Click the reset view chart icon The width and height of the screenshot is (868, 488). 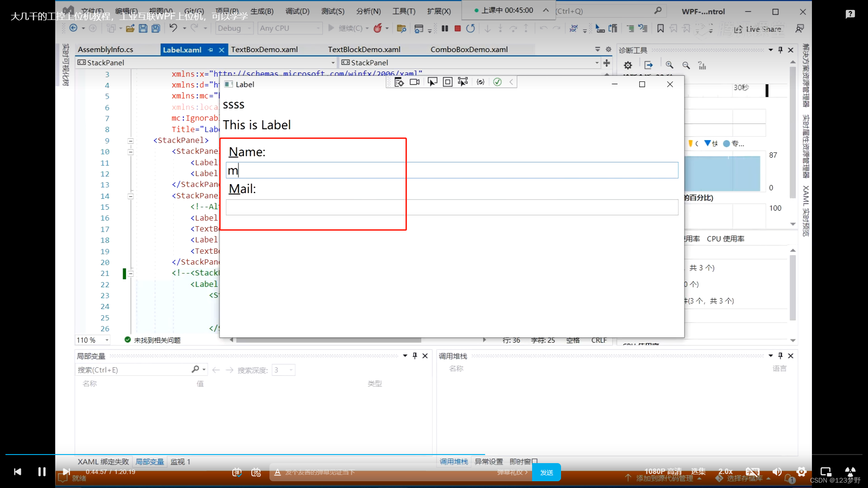click(x=702, y=65)
